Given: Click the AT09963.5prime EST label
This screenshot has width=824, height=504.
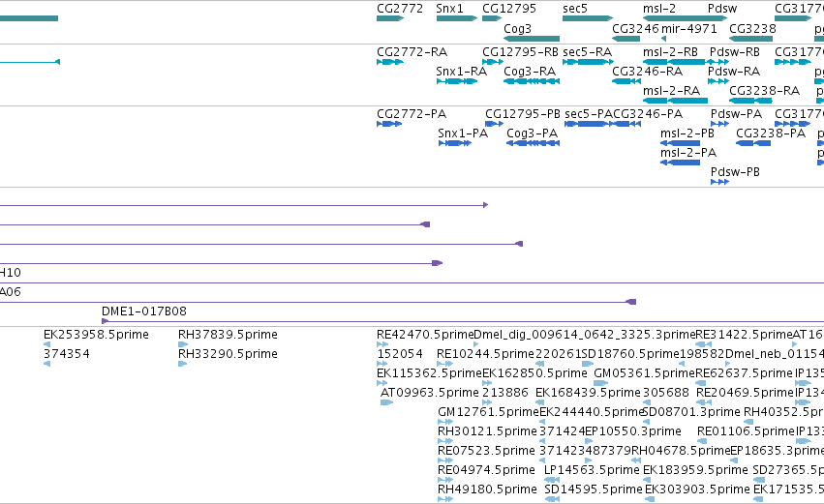Looking at the screenshot, I should pos(430,393).
